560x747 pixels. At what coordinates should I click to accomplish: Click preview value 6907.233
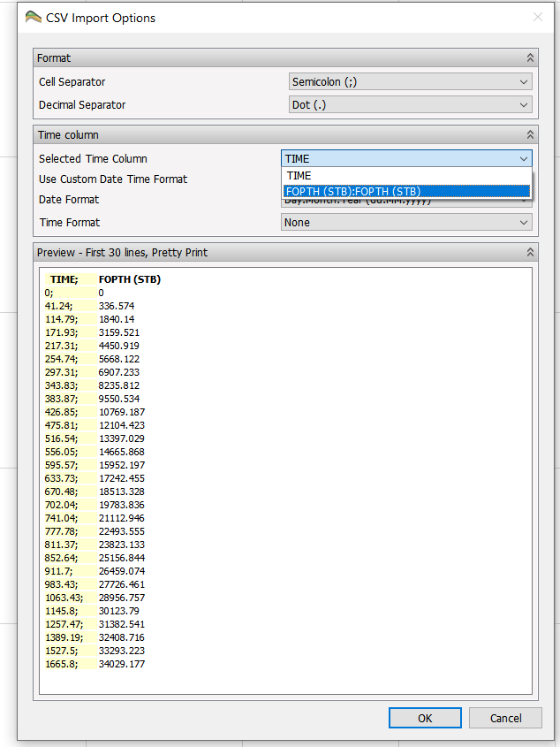(119, 372)
